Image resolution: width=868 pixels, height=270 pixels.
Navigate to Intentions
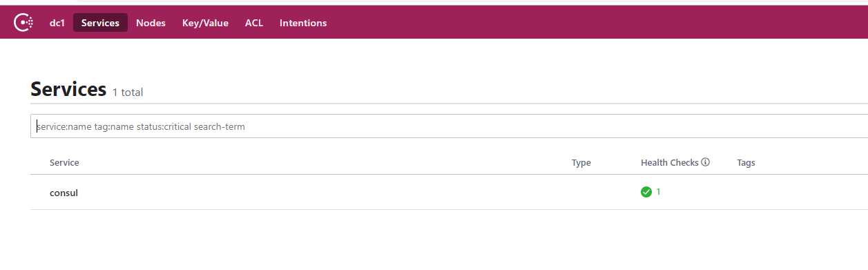[x=303, y=23]
